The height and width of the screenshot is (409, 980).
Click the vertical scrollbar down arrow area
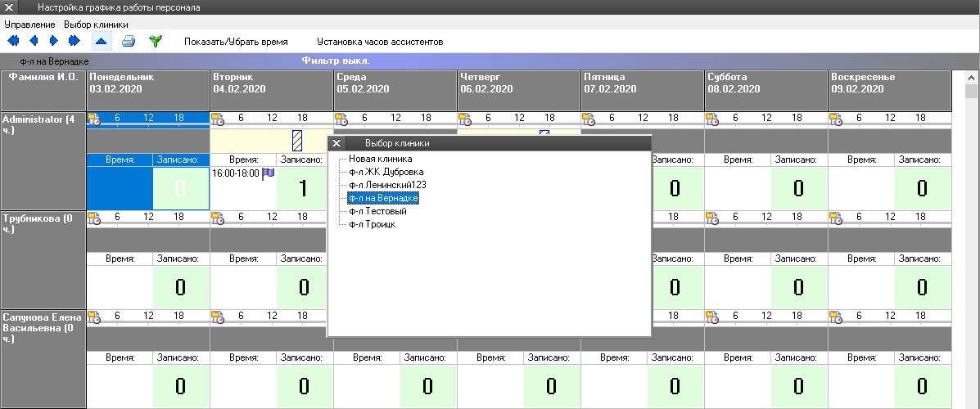tap(972, 401)
